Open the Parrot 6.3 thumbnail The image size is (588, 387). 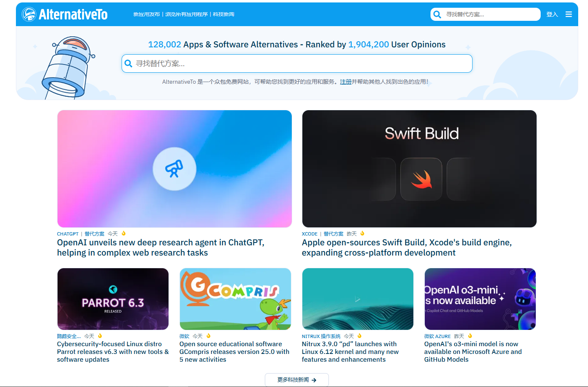click(x=113, y=299)
